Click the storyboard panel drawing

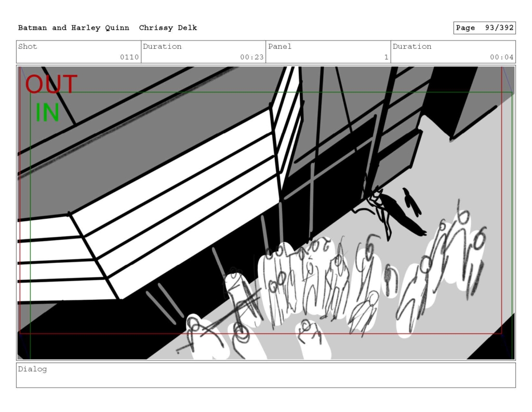click(x=266, y=213)
